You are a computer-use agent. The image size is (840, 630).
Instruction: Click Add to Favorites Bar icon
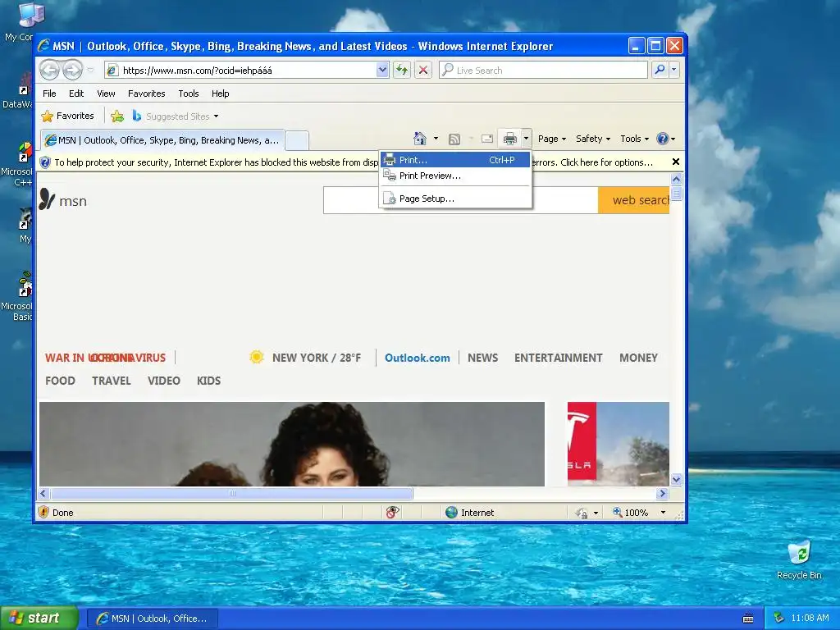pos(117,116)
